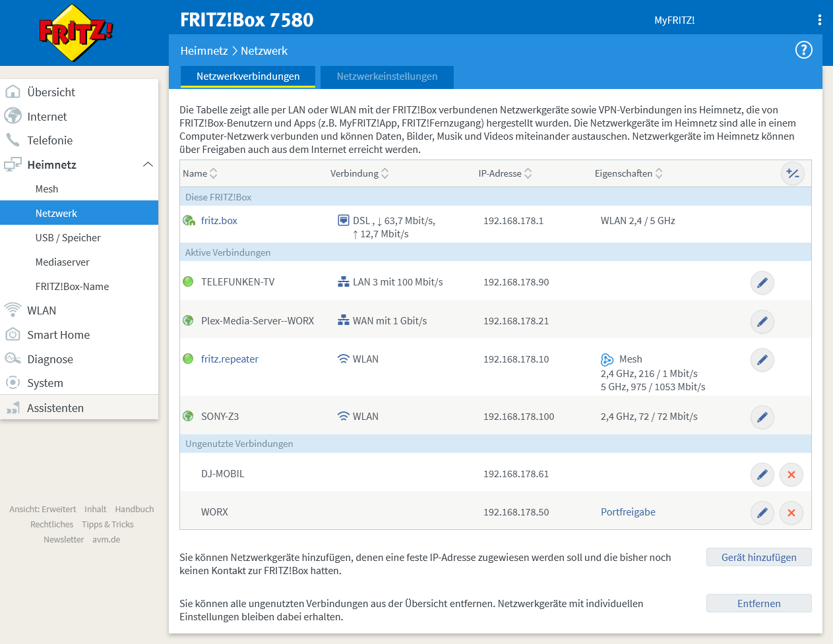Click the table customize icon above the device list
Viewport: 833px width, 644px height.
point(793,173)
